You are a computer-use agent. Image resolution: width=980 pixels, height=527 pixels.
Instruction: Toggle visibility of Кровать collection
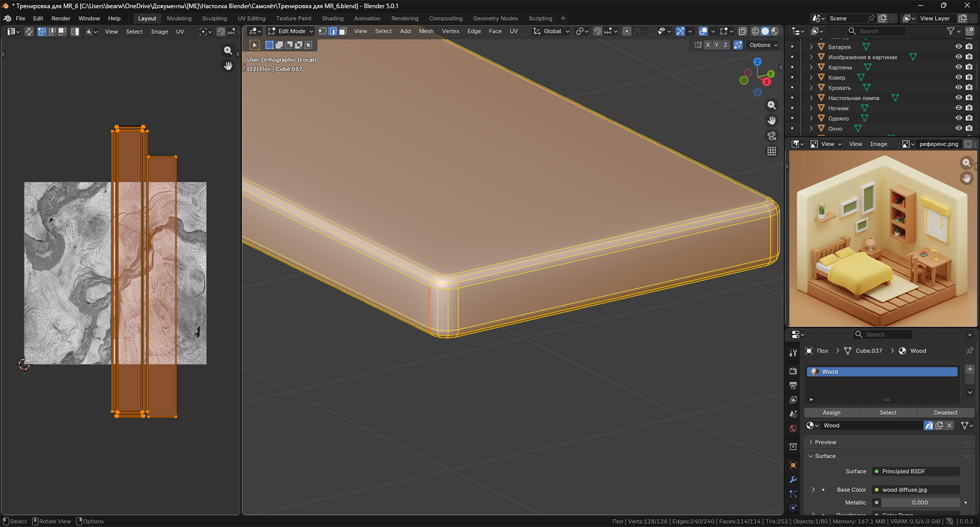point(959,88)
